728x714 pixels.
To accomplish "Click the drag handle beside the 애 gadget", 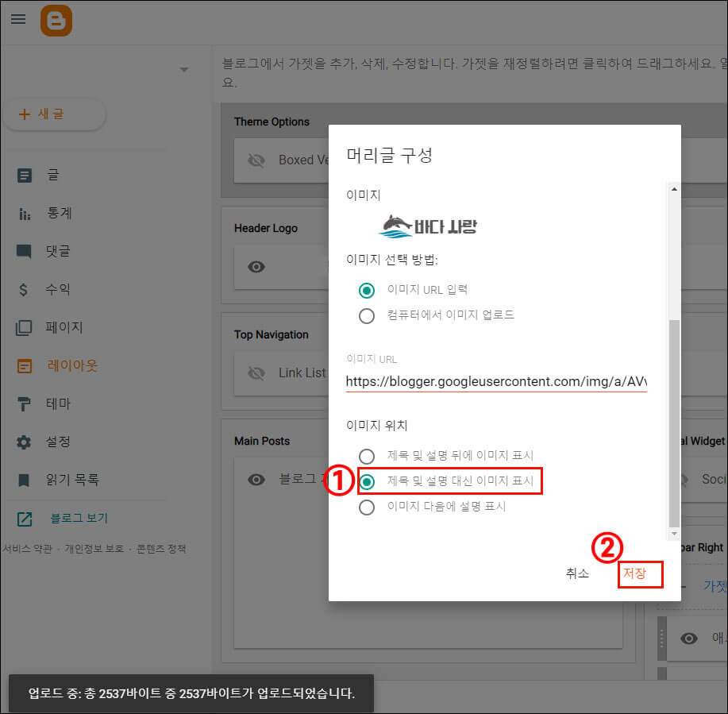I will (662, 639).
